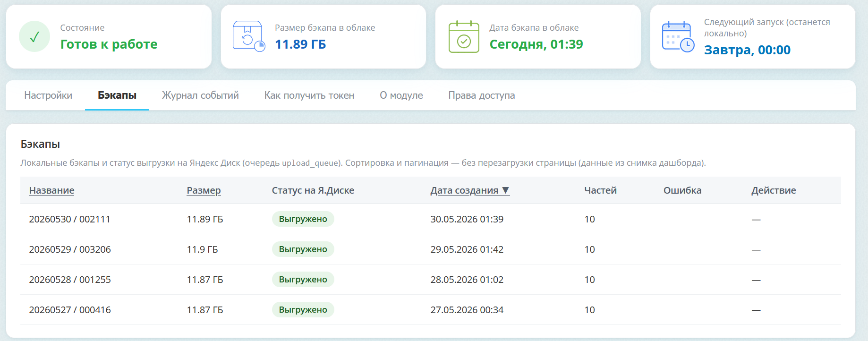Switch to Журнал событий tab
Screen dimensions: 868x341
click(x=200, y=95)
